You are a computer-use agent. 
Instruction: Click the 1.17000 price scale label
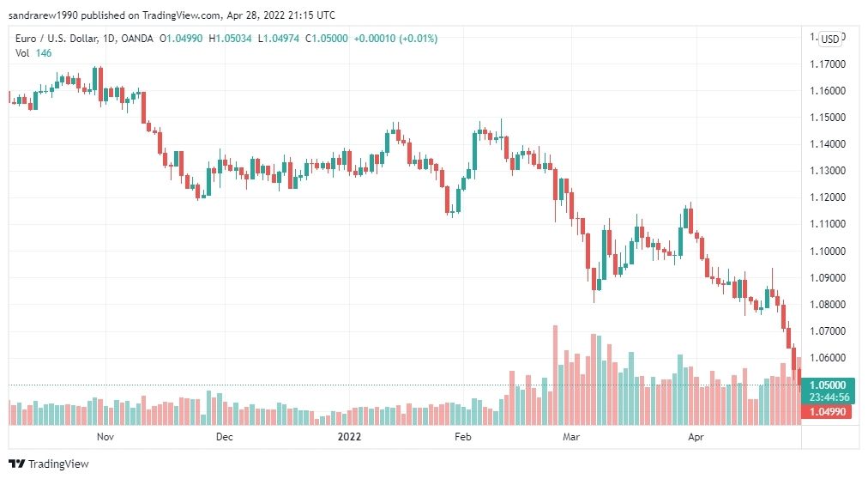pyautogui.click(x=828, y=64)
